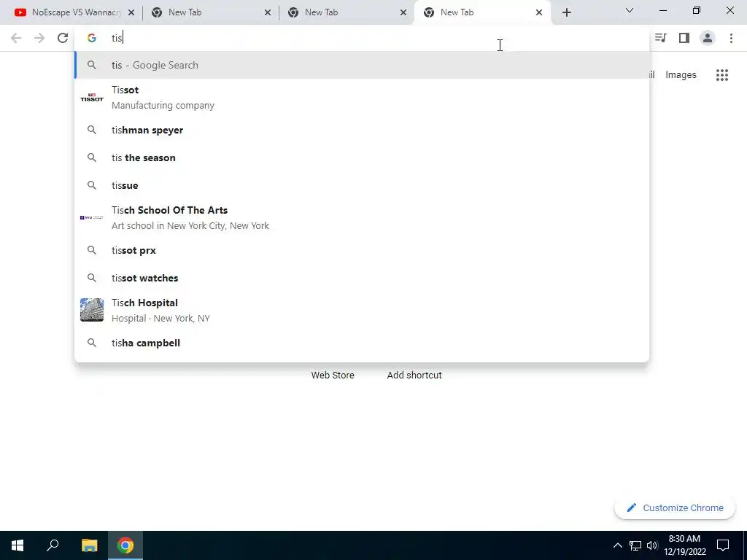Click the forward navigation arrow
Viewport: 747px width, 560px height.
39,38
